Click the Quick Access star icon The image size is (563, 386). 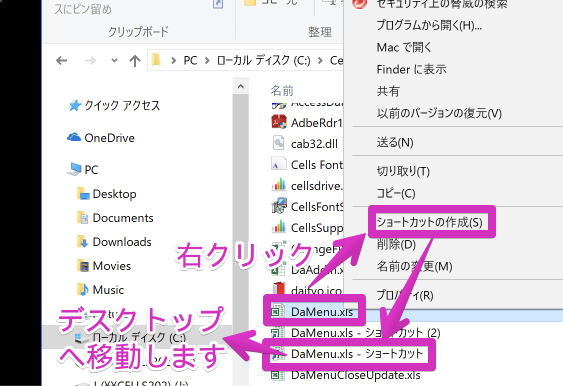coord(75,105)
